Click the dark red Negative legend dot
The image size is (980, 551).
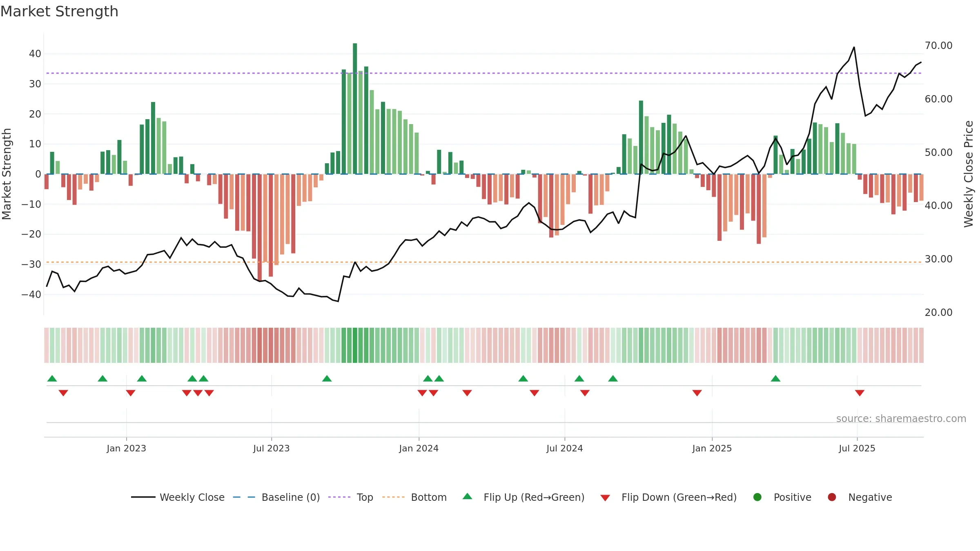pyautogui.click(x=832, y=497)
